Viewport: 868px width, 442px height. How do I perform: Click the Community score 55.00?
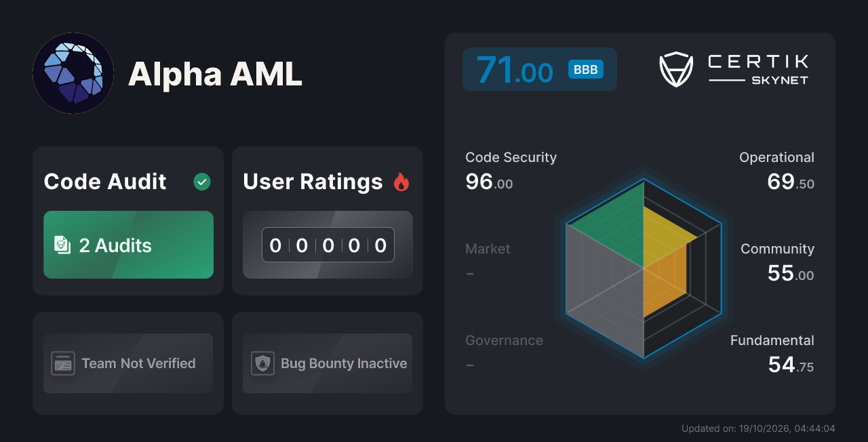coord(791,273)
